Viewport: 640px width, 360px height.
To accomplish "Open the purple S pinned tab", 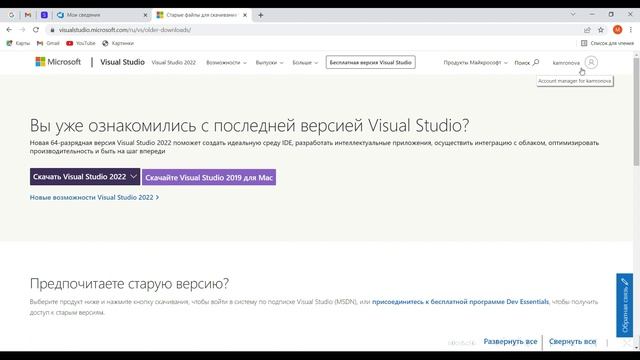I will point(44,15).
